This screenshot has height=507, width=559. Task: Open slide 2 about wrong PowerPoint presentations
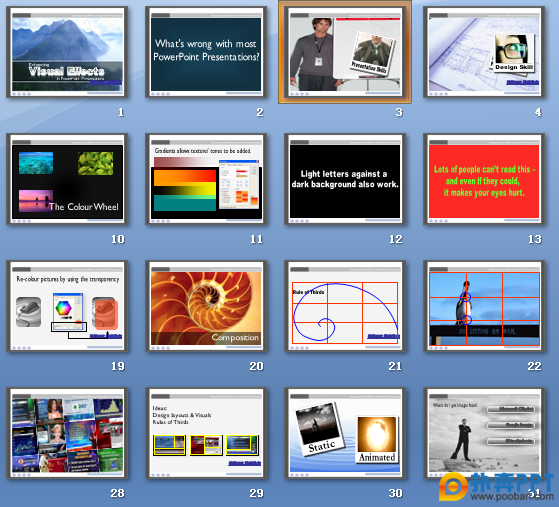(206, 52)
